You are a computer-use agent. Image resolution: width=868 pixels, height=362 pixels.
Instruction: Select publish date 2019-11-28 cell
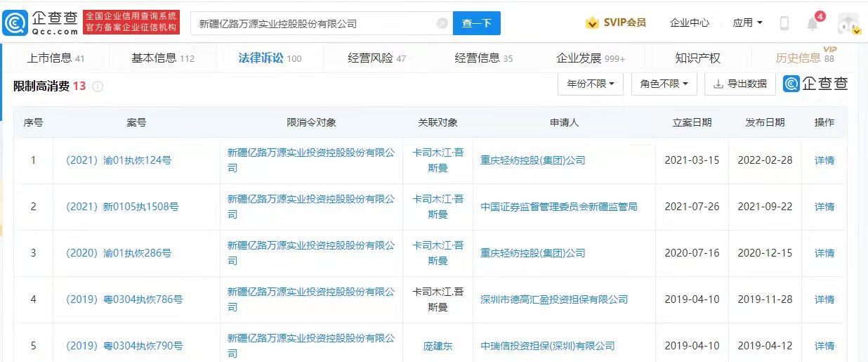pyautogui.click(x=765, y=299)
